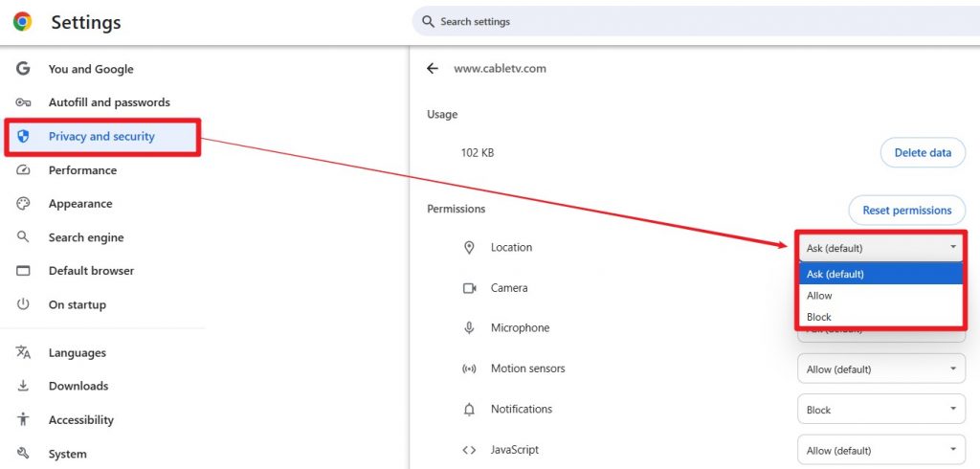Click the Location pin icon
980x469 pixels.
(x=469, y=248)
